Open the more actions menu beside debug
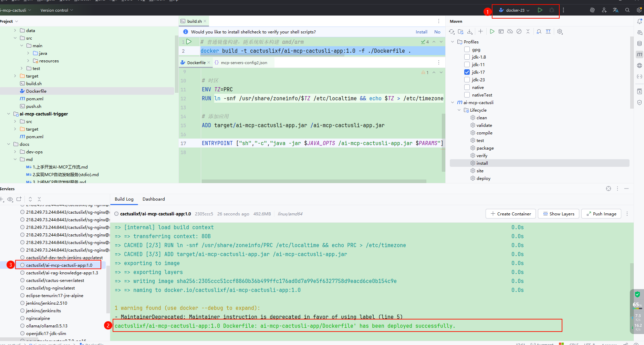 point(563,10)
